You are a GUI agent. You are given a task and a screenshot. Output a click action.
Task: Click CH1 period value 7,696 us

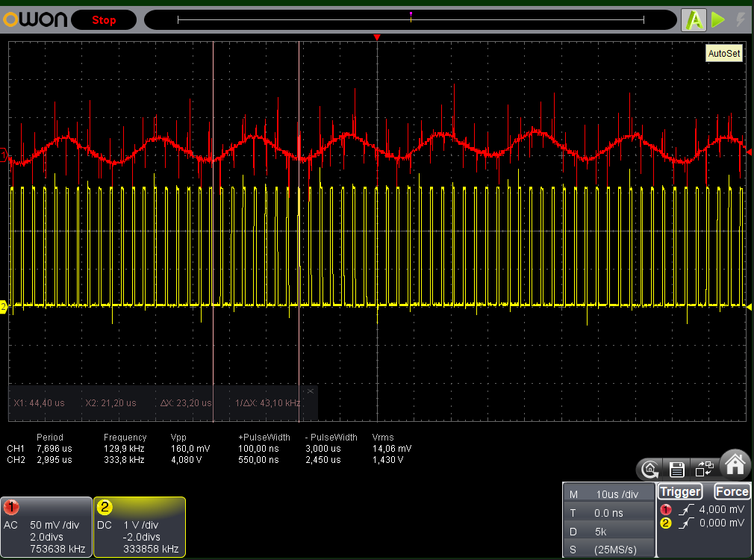[x=54, y=449]
